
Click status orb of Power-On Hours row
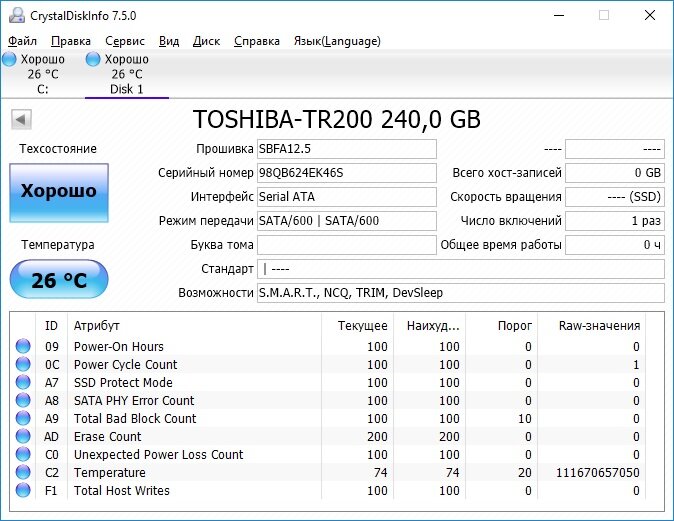tap(23, 346)
